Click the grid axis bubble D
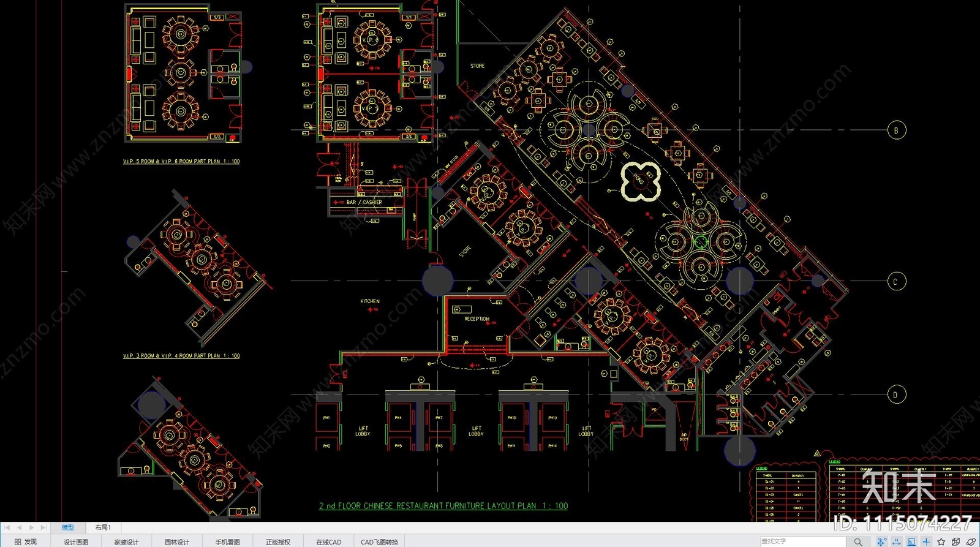The height and width of the screenshot is (547, 980). (896, 394)
